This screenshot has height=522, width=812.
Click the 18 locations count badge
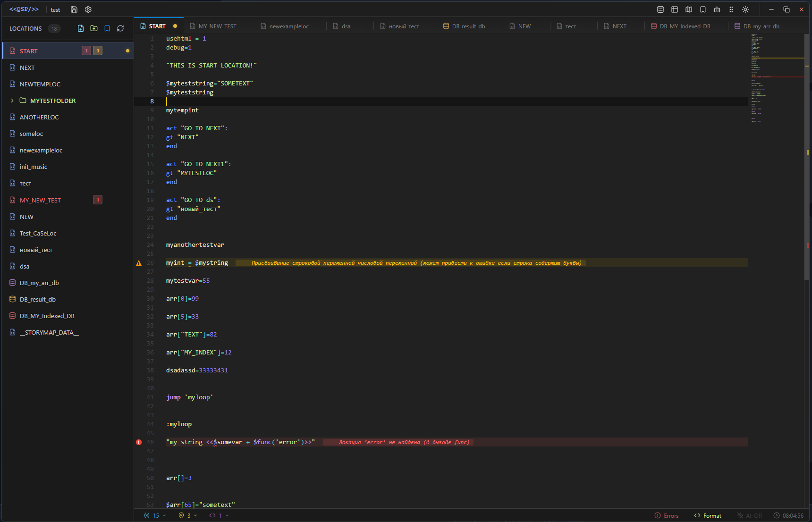(x=54, y=28)
